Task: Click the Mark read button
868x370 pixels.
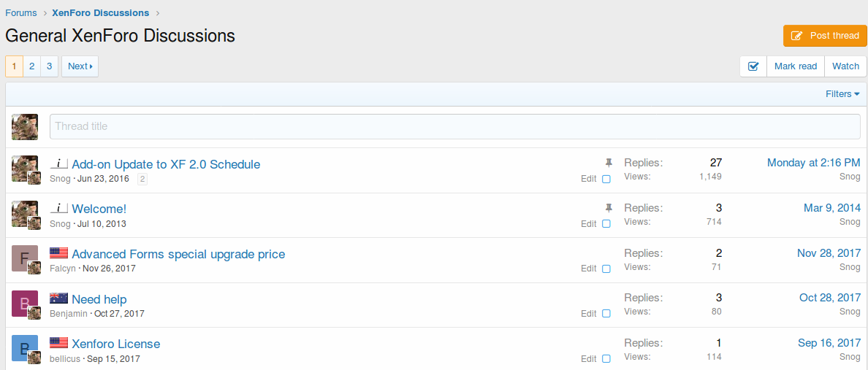Action: click(795, 66)
